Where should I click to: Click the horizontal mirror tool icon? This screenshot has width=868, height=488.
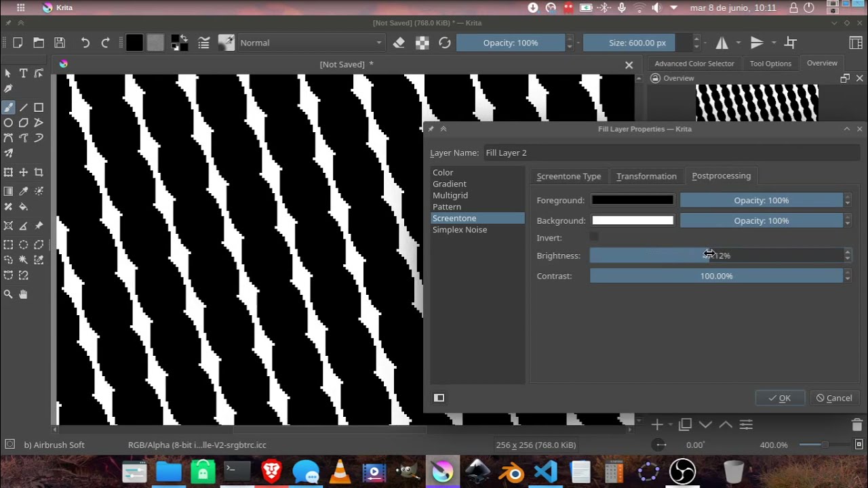(x=722, y=43)
